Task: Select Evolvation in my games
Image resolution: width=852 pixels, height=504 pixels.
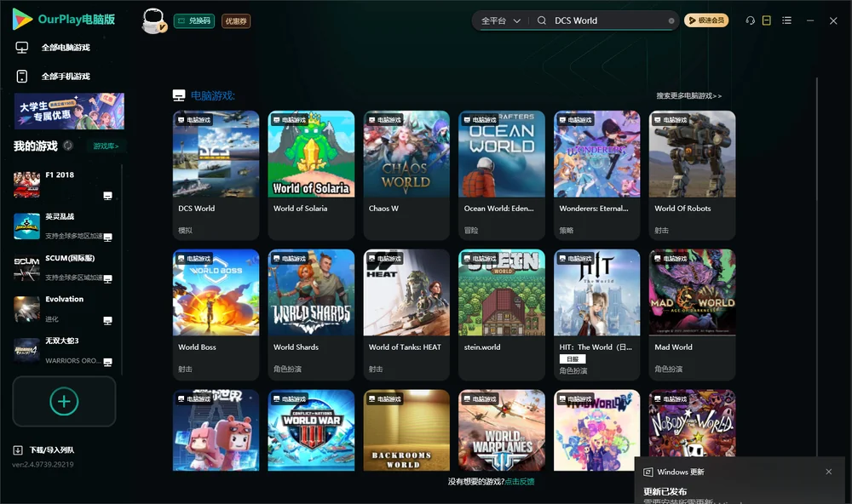Action: pyautogui.click(x=66, y=309)
